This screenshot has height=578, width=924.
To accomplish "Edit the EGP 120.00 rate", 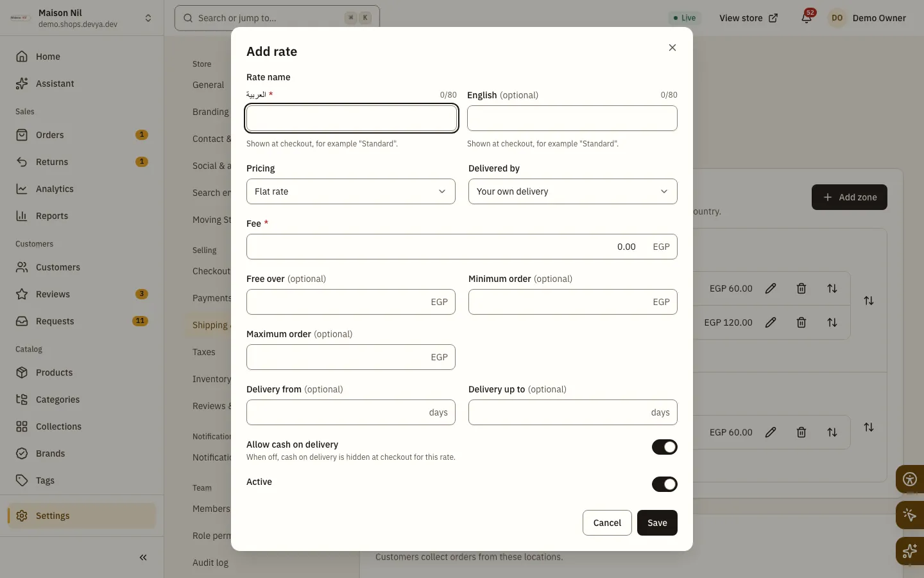I will [771, 322].
